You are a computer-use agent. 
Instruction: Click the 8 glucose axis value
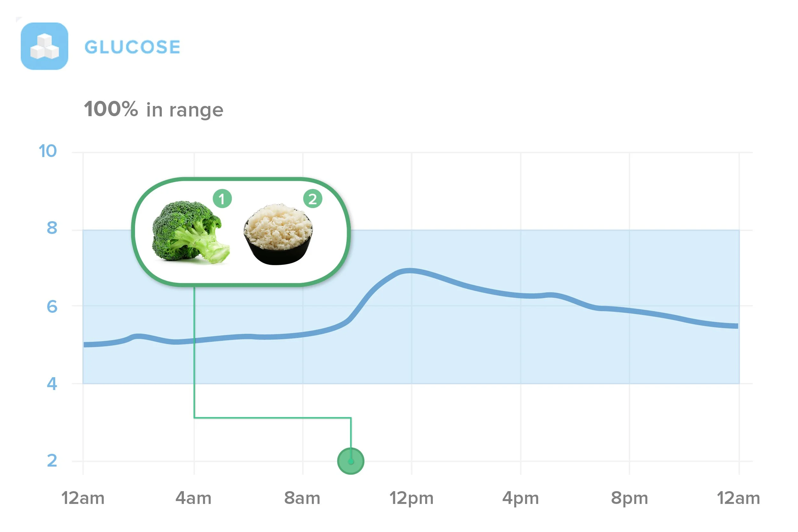52,228
